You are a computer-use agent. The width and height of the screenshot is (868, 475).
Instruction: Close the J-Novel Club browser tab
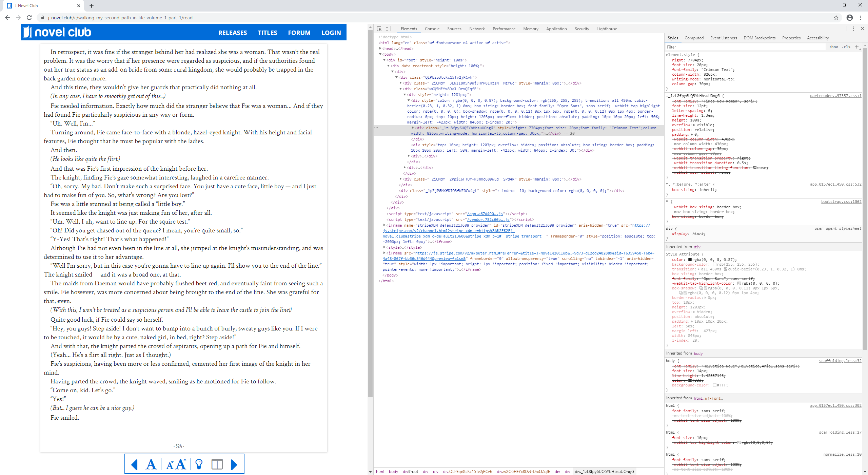coord(79,6)
